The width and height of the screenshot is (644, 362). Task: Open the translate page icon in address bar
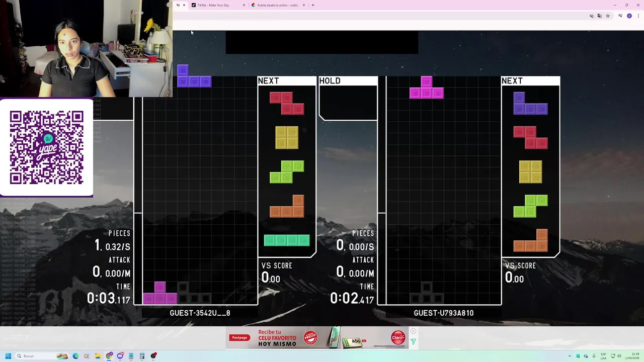600,16
